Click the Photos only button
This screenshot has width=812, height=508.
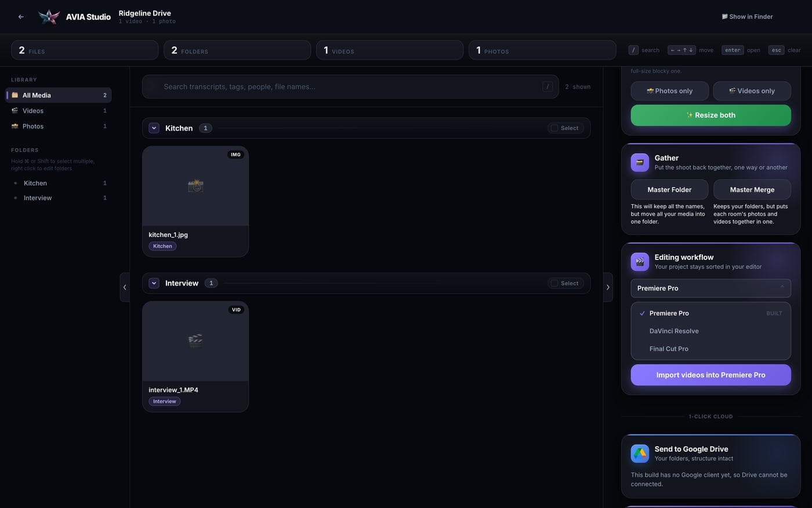[x=669, y=91]
